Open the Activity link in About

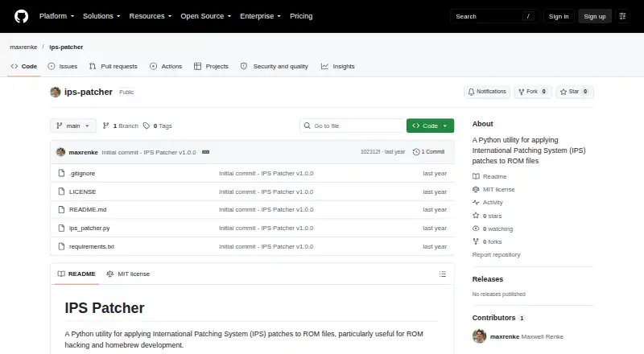tap(488, 203)
